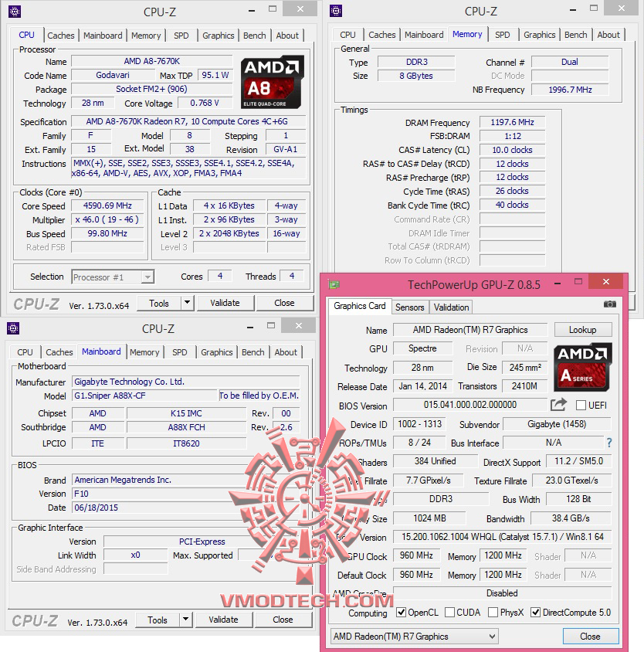Click the DRAM Frequency value 1197.6 MHz

pyautogui.click(x=512, y=122)
